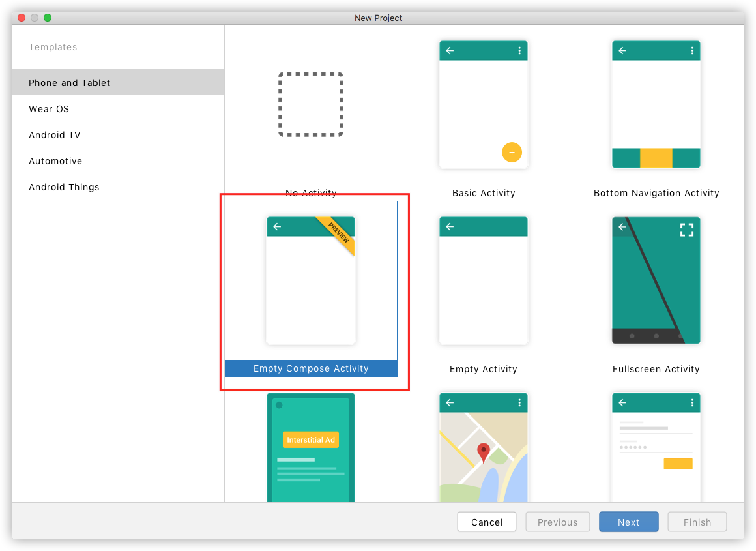Click the Previous button

(x=557, y=522)
